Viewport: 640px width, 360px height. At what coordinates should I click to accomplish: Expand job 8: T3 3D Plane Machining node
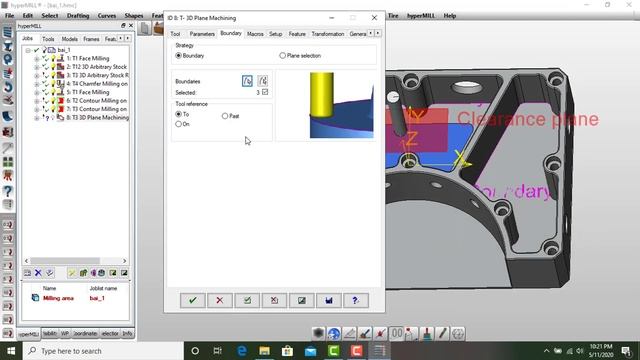click(x=37, y=118)
